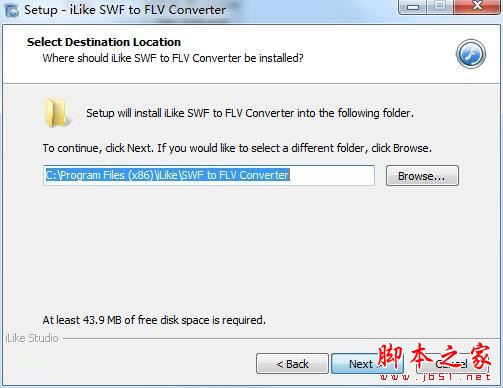Click the window title text
This screenshot has height=388, width=503.
click(x=125, y=10)
